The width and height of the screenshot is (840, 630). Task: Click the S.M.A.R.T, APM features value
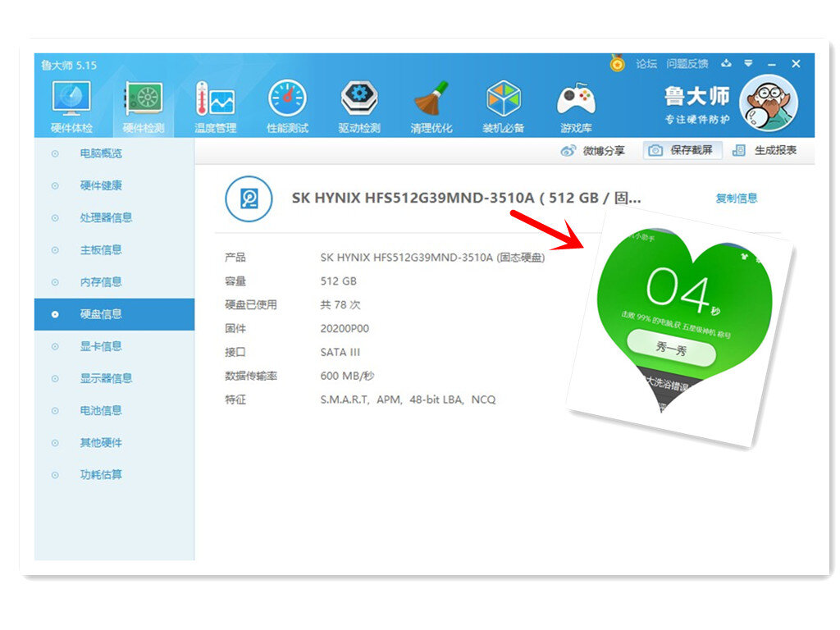[408, 399]
